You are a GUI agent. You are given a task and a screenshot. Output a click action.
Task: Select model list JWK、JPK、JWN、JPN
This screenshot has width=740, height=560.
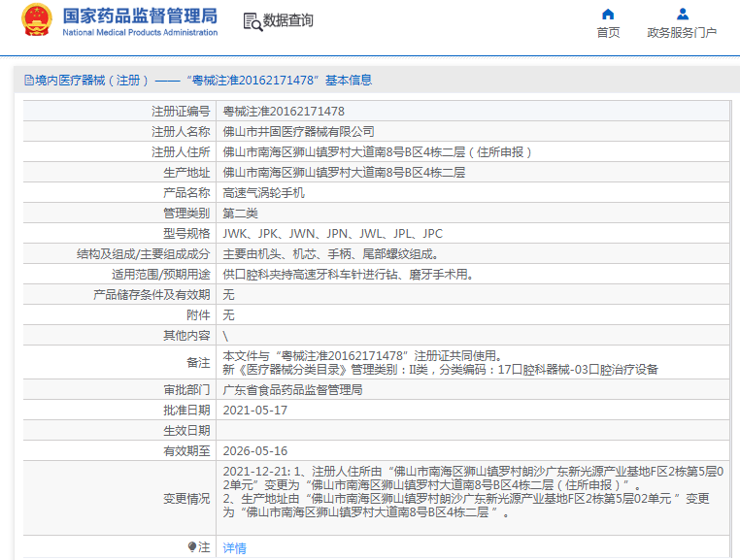[333, 234]
